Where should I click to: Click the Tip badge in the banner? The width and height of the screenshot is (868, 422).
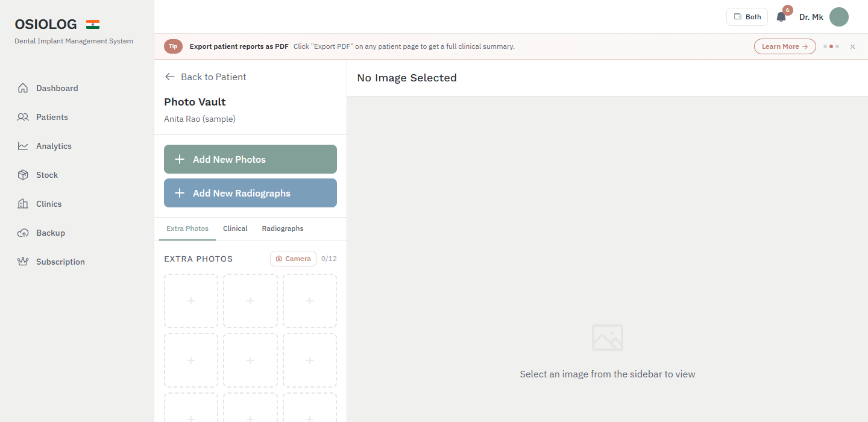173,46
